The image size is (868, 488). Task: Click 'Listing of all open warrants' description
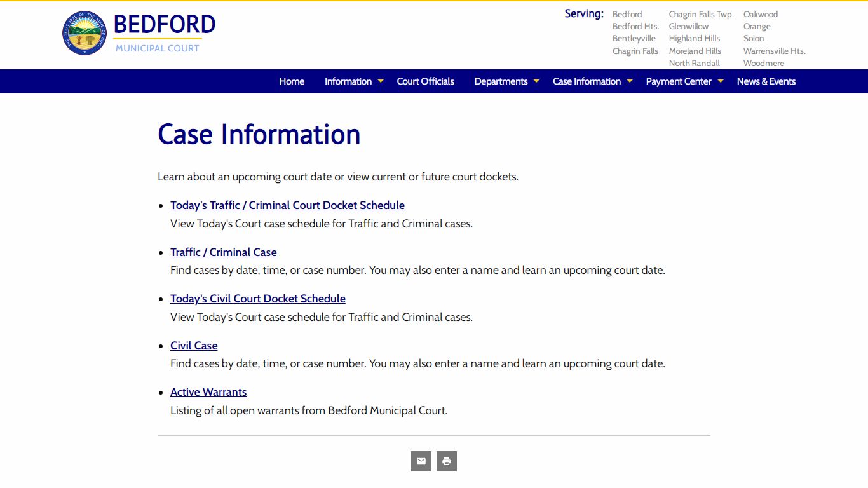pyautogui.click(x=309, y=410)
